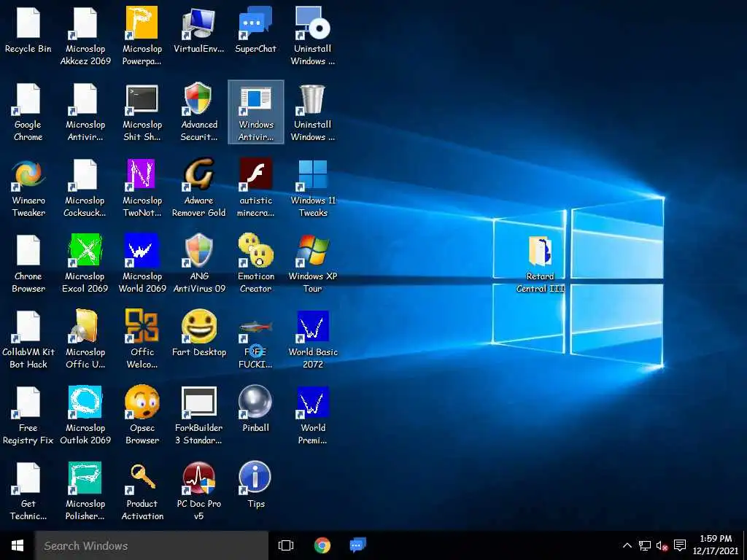
Task: Select the Emoticon Creator icon
Action: (255, 251)
